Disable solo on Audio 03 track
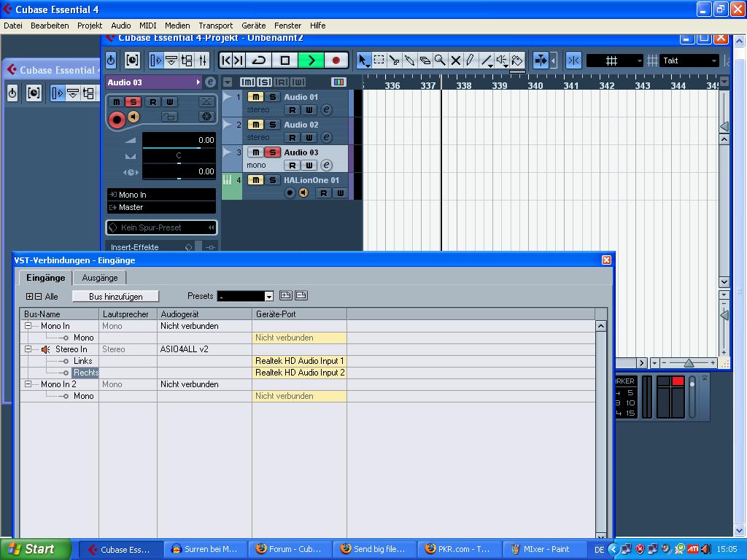 pyautogui.click(x=273, y=152)
